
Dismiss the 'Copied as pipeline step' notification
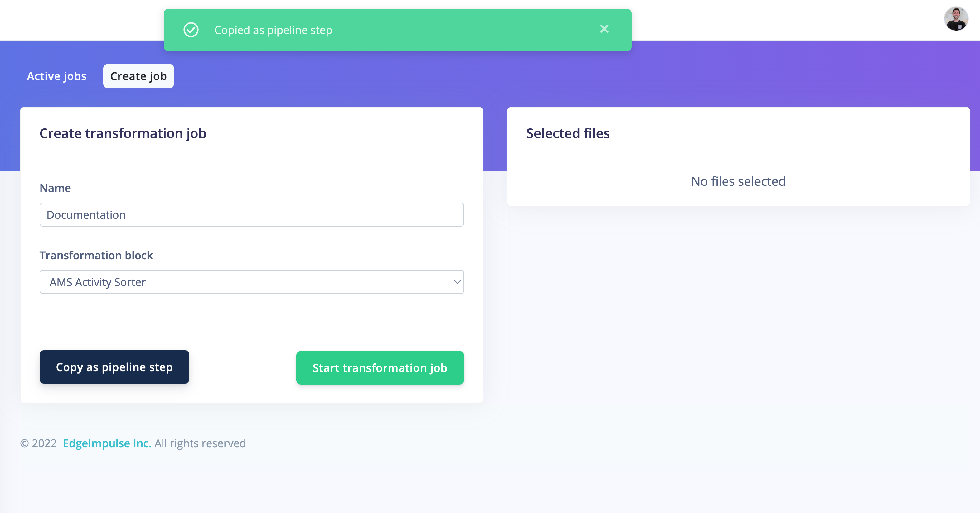click(604, 29)
